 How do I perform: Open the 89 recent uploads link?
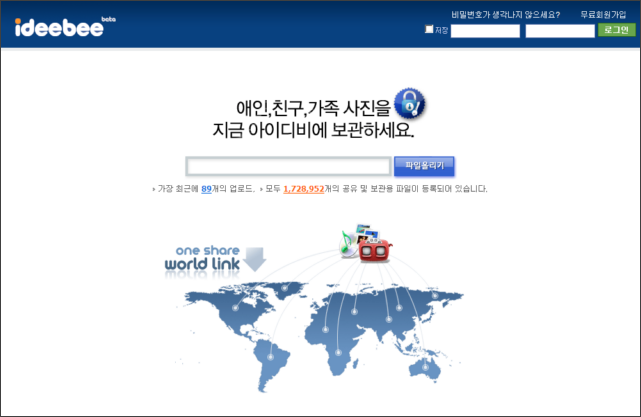pyautogui.click(x=206, y=189)
